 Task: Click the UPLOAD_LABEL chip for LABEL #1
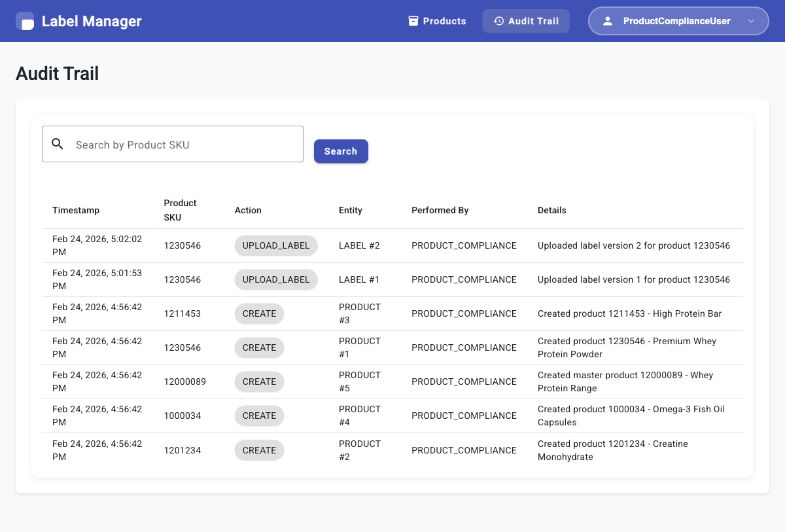[276, 279]
